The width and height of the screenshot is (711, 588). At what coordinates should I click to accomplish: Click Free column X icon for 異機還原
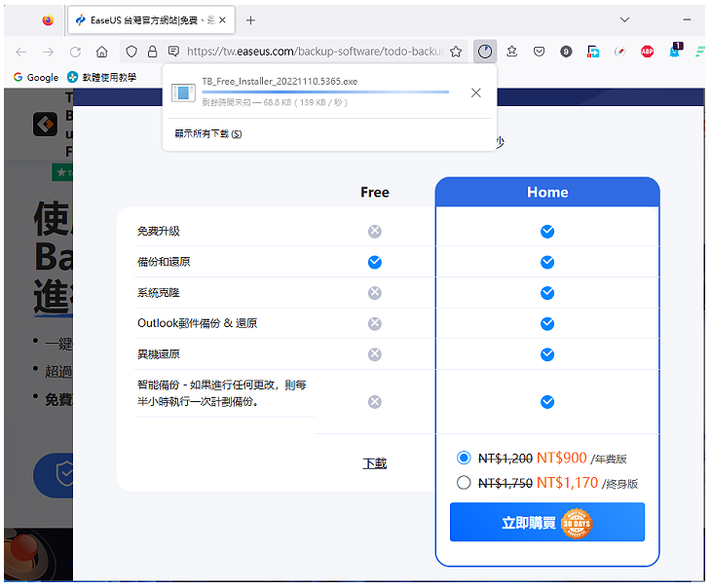tap(375, 354)
